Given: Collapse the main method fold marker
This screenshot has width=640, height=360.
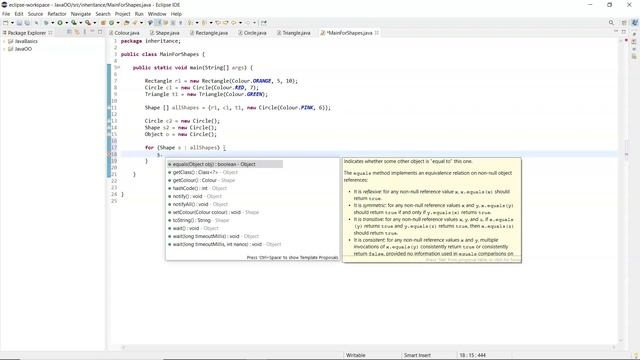Looking at the screenshot, I should [x=118, y=68].
